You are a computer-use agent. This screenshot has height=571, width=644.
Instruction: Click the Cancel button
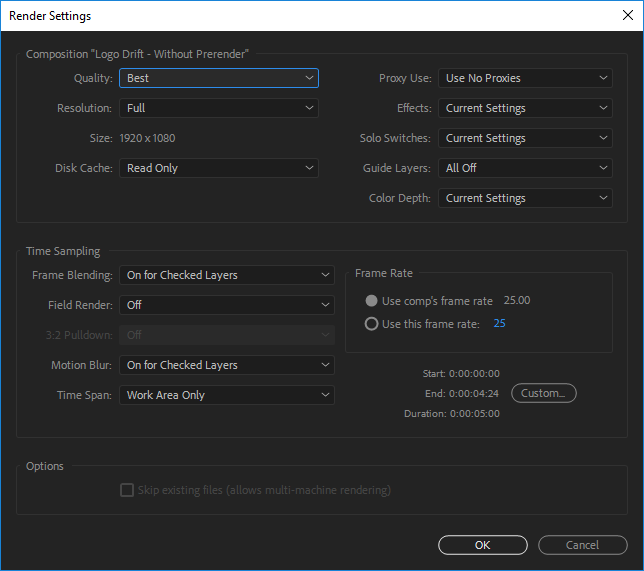[x=582, y=545]
